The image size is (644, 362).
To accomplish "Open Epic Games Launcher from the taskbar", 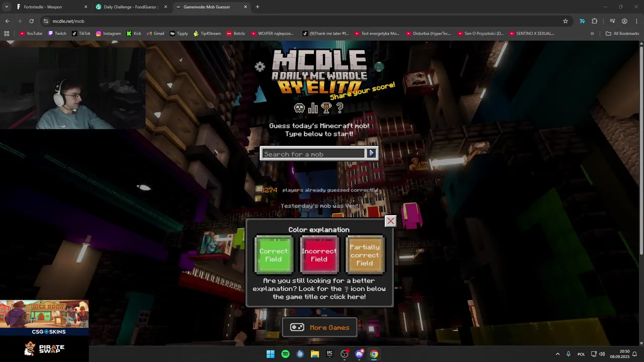I will click(330, 354).
